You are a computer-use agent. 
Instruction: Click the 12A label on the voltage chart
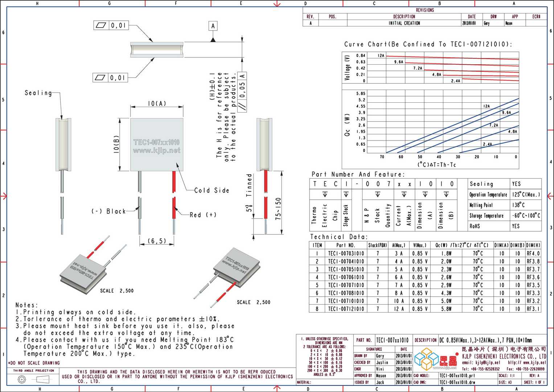click(381, 56)
